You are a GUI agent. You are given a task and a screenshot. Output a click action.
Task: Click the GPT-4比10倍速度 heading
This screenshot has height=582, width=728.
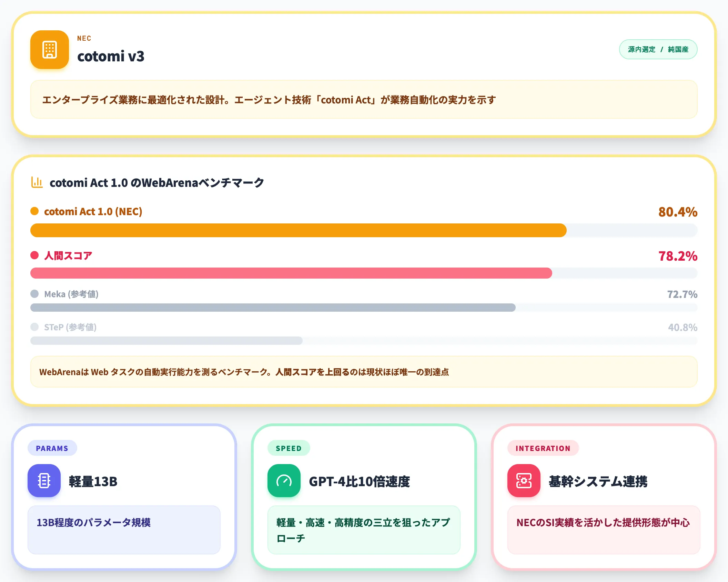[x=360, y=481]
